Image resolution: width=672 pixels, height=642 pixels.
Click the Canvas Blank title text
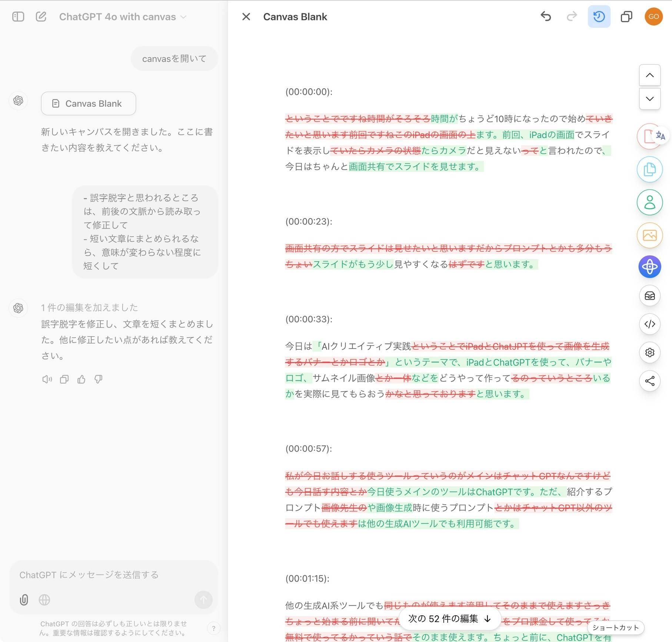click(295, 17)
